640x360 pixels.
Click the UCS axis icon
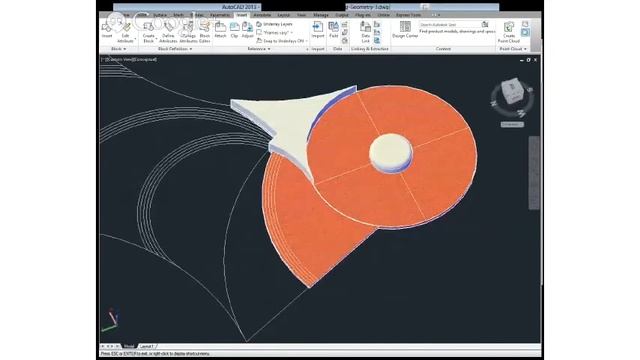click(110, 320)
